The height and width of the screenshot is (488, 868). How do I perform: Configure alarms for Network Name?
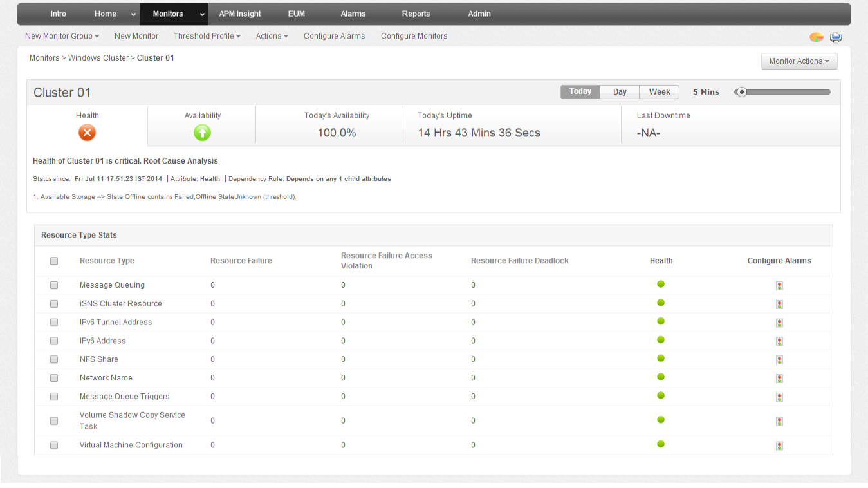click(779, 379)
